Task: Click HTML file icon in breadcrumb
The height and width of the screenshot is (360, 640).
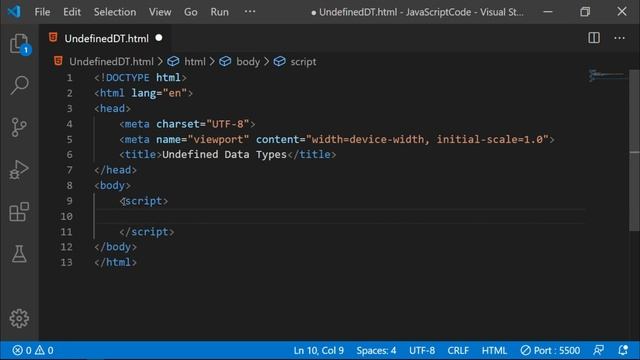Action: pyautogui.click(x=58, y=61)
